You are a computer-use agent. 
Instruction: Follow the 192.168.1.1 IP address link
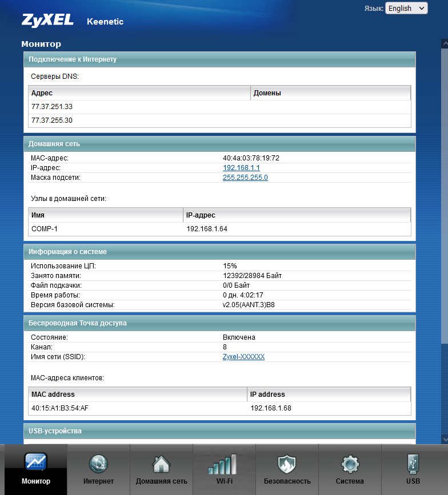point(241,168)
